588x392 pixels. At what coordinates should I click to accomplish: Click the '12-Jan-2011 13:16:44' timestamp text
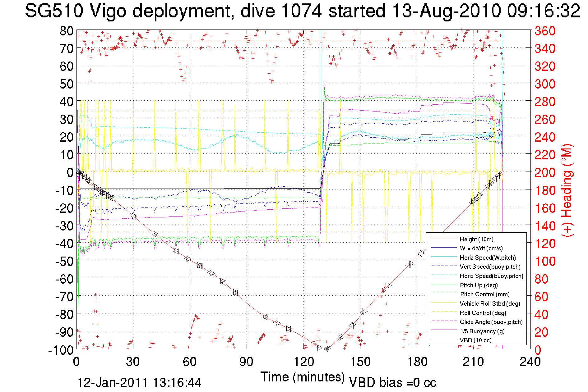[139, 382]
